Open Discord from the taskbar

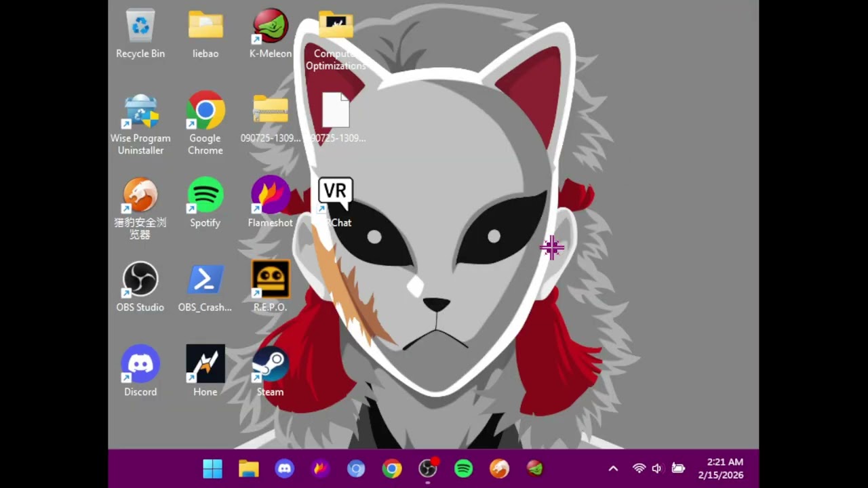pyautogui.click(x=285, y=468)
